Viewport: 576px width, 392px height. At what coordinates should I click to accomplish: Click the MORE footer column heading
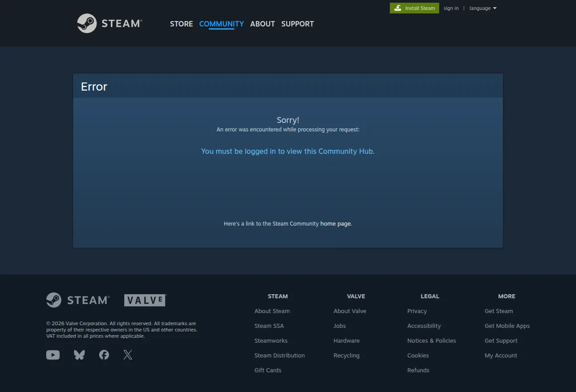pyautogui.click(x=506, y=296)
